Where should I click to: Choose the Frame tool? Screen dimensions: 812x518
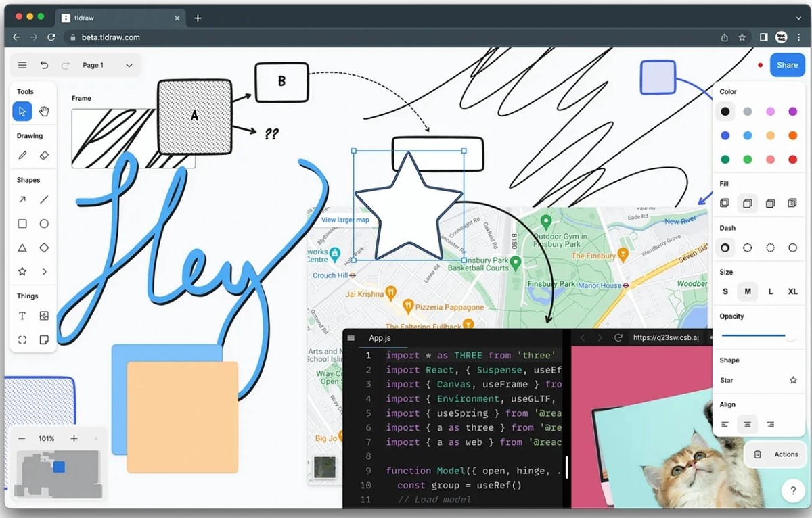[x=22, y=339]
